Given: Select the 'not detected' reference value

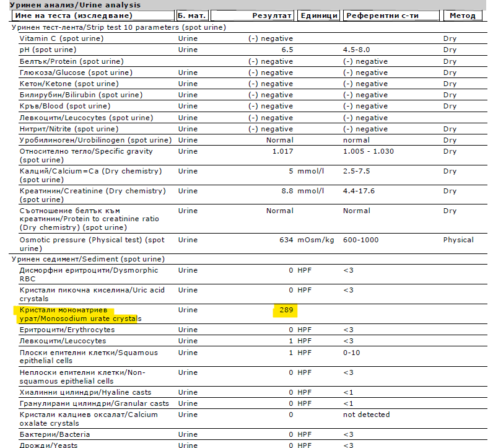Looking at the screenshot, I should pos(366,415).
